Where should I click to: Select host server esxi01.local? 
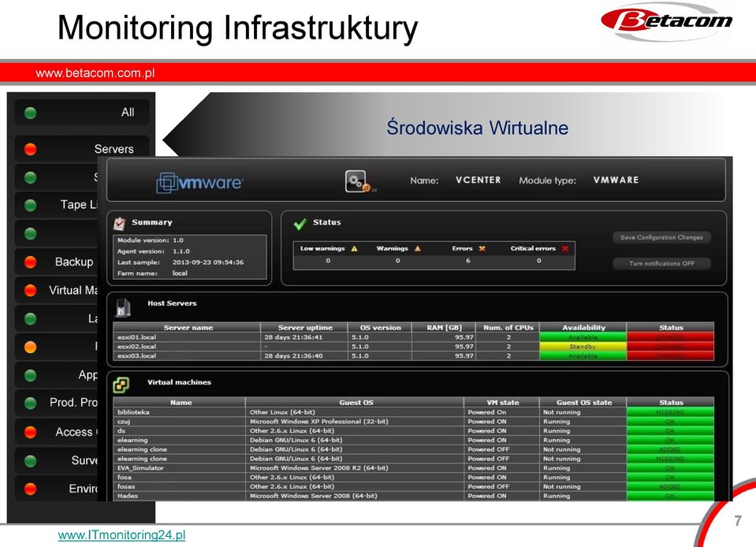pyautogui.click(x=136, y=337)
